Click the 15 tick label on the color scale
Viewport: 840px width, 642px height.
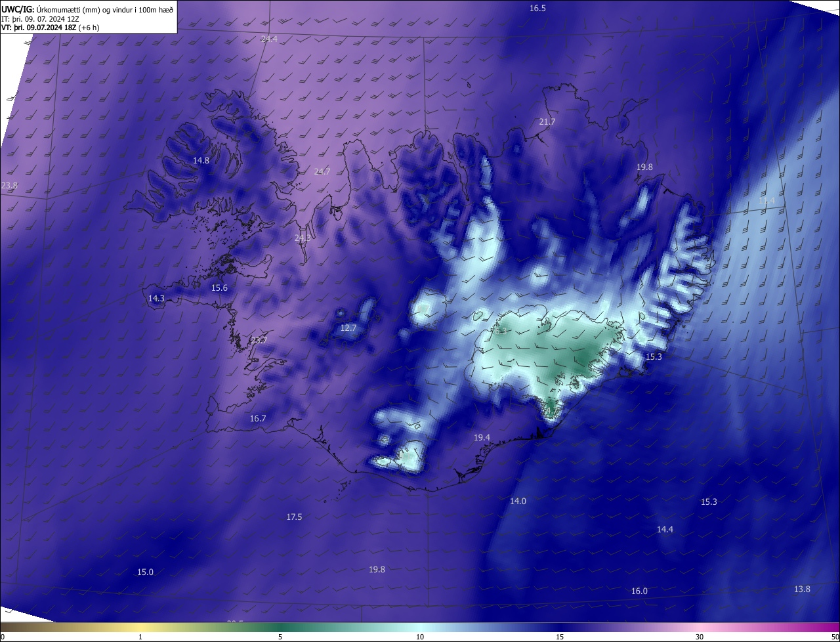click(x=560, y=637)
